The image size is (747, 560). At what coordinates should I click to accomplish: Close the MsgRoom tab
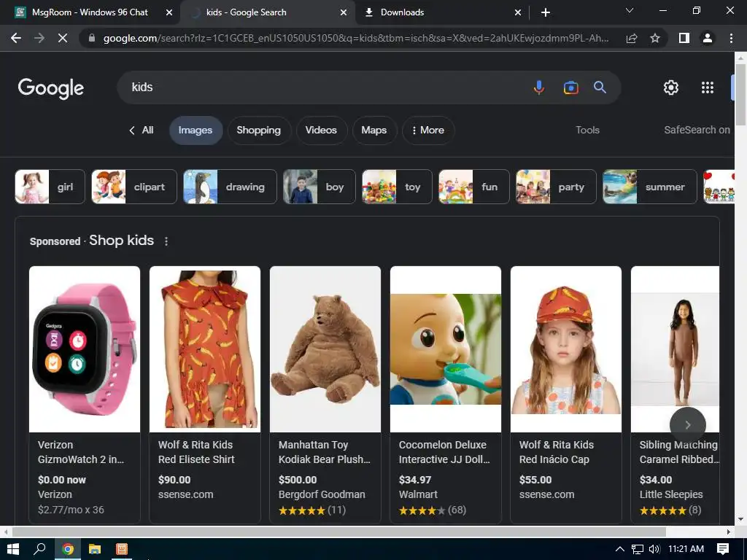[x=169, y=12]
